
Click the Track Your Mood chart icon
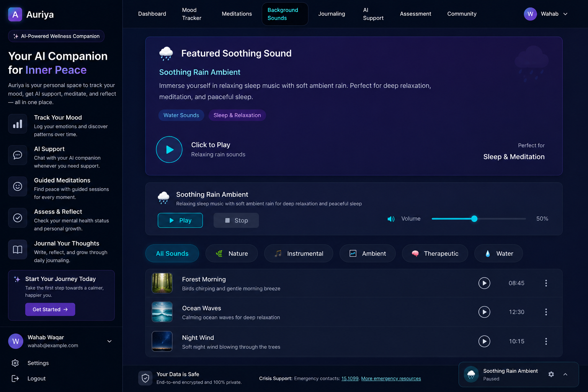(x=18, y=124)
